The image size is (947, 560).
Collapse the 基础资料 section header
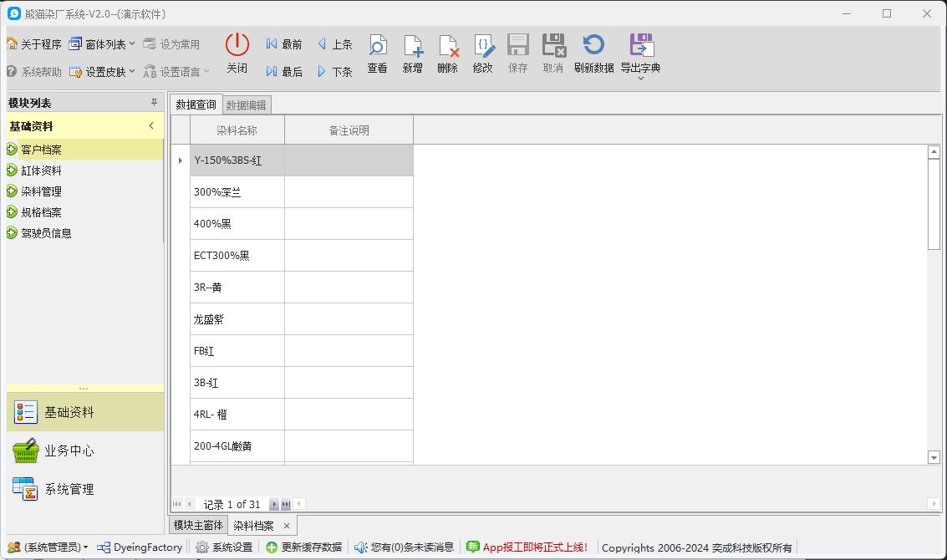click(150, 125)
